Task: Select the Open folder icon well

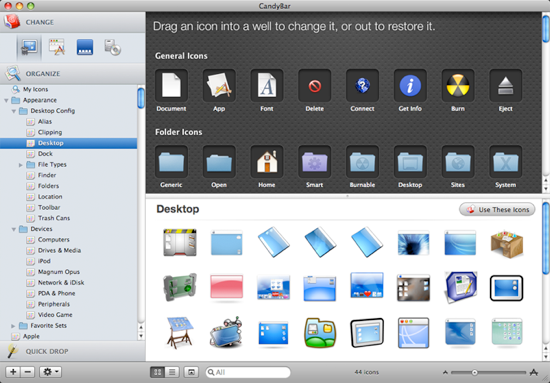Action: 219,162
